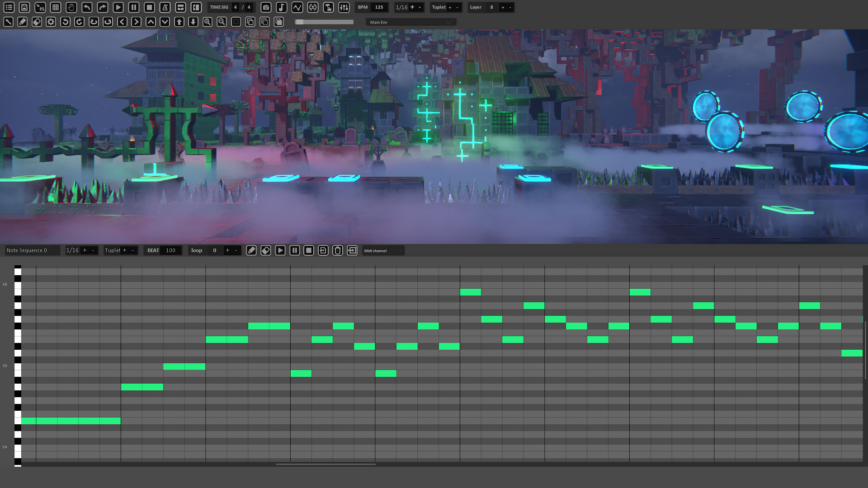Increase the Layer value with the plus stepper
Screen dimensions: 868x488
[x=502, y=7]
